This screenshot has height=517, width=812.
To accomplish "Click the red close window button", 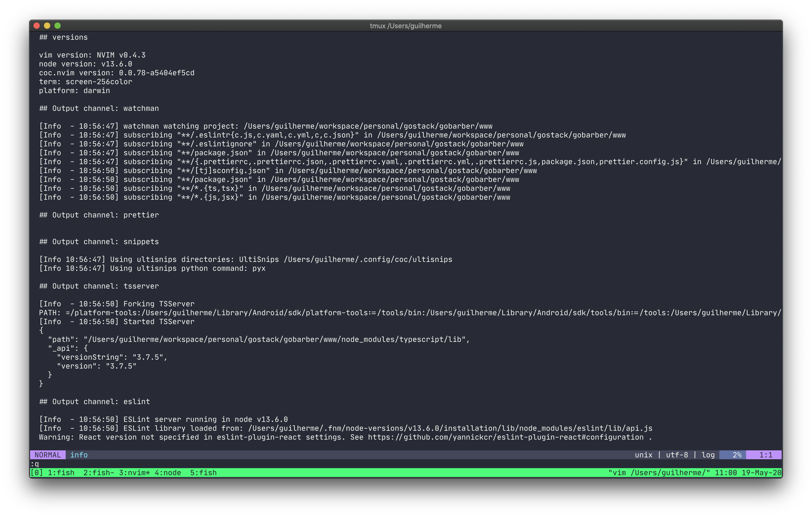I will pyautogui.click(x=37, y=26).
